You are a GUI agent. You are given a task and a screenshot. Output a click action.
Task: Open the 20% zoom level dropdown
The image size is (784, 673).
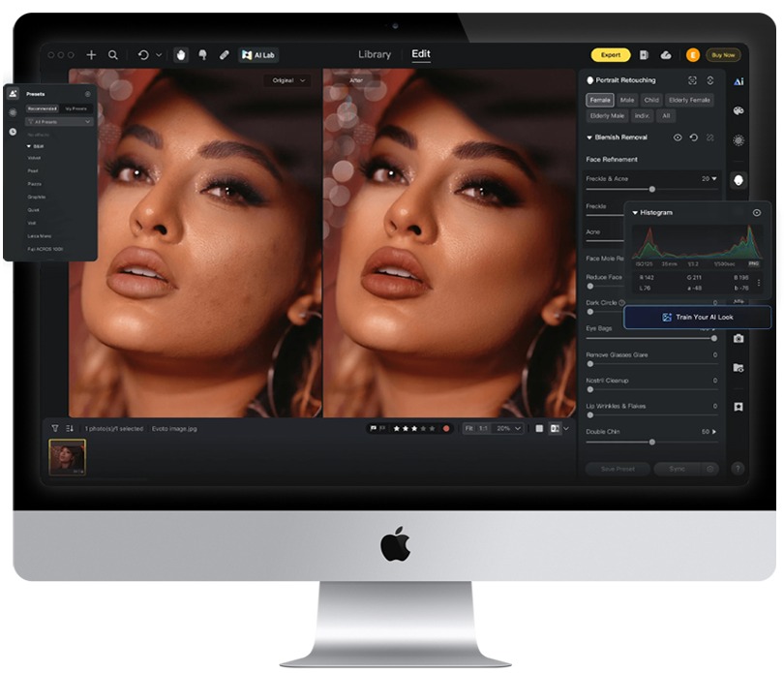pyautogui.click(x=508, y=428)
